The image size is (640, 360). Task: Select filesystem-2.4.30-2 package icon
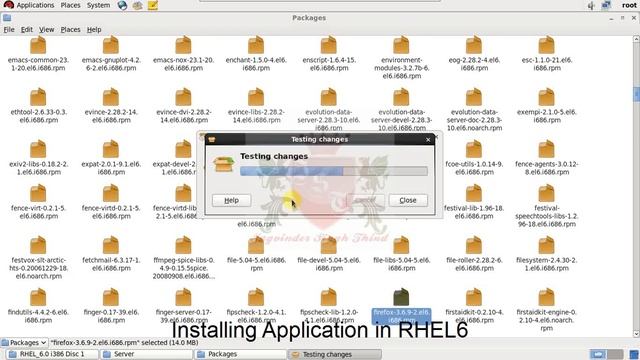click(x=547, y=245)
